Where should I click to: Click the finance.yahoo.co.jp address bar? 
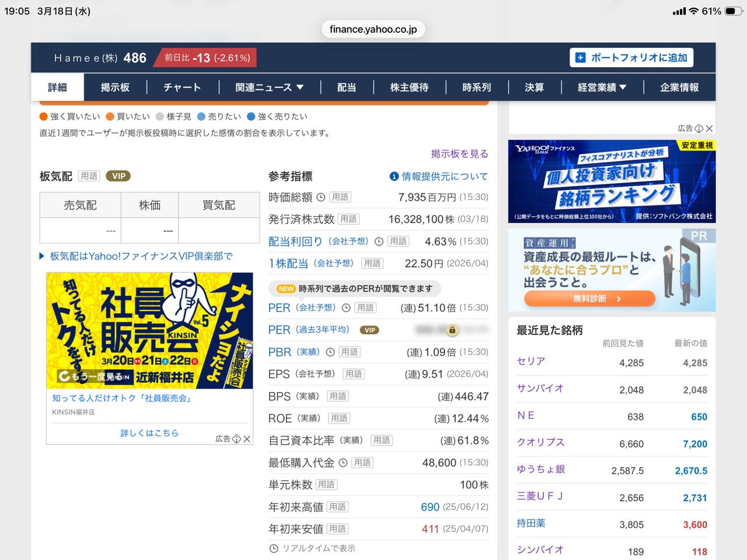pos(373,28)
